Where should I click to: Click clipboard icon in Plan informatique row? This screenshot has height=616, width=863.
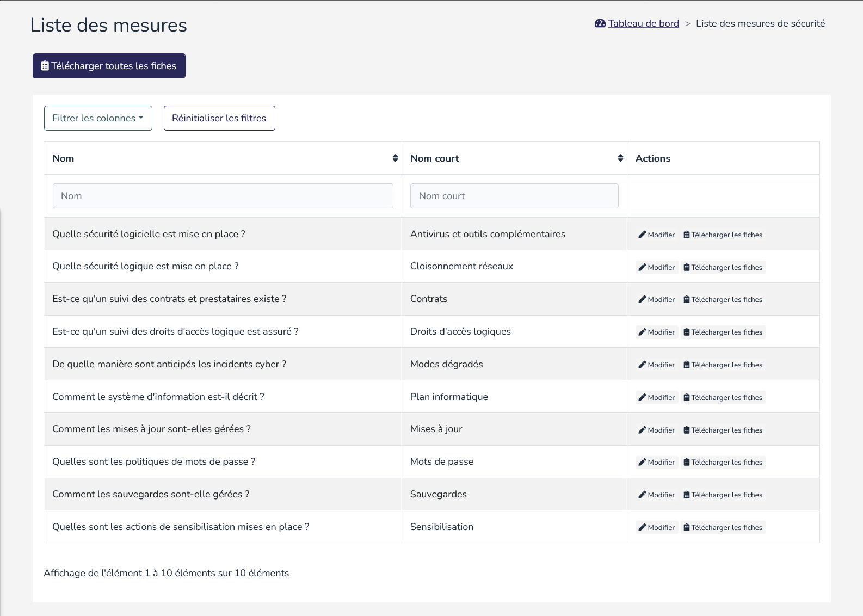point(687,398)
